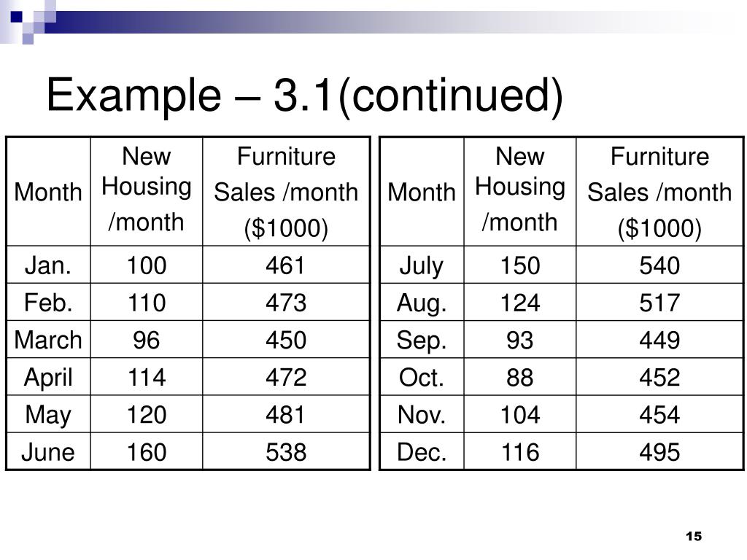The width and height of the screenshot is (747, 560).
Task: Select the July new housing value 150
Action: [519, 265]
